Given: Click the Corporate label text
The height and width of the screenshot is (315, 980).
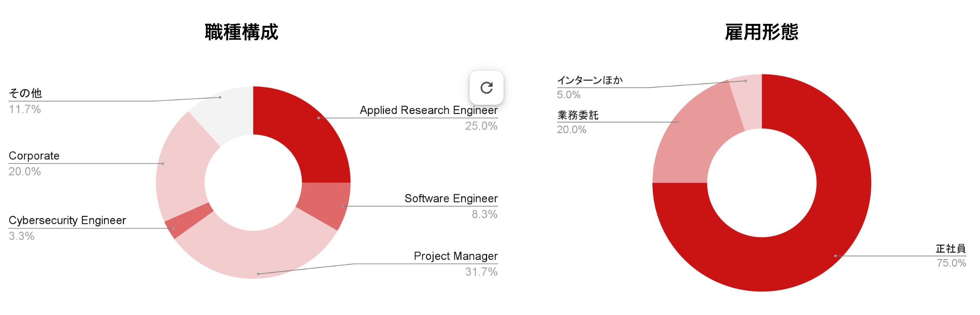Looking at the screenshot, I should click(x=34, y=156).
